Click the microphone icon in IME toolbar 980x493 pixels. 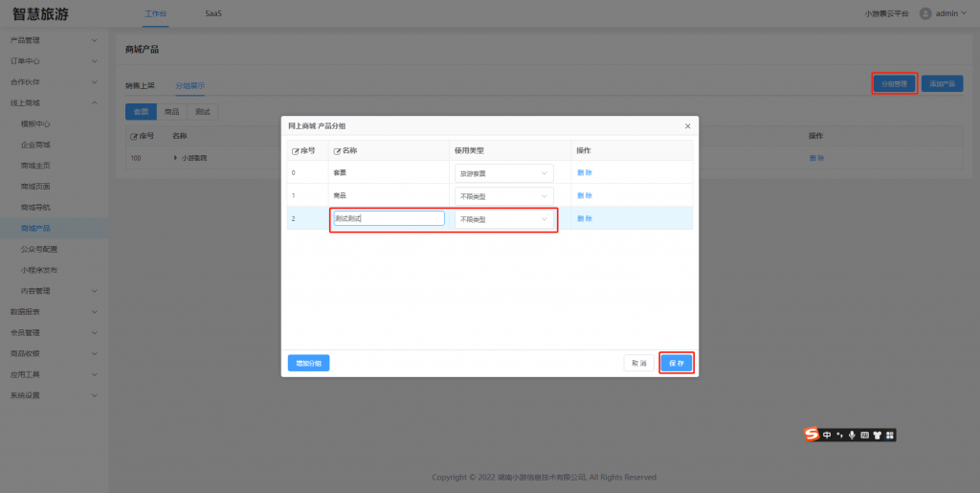[852, 435]
